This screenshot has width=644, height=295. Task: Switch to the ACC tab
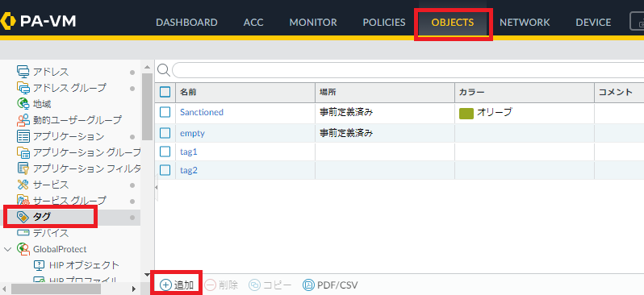click(x=253, y=22)
